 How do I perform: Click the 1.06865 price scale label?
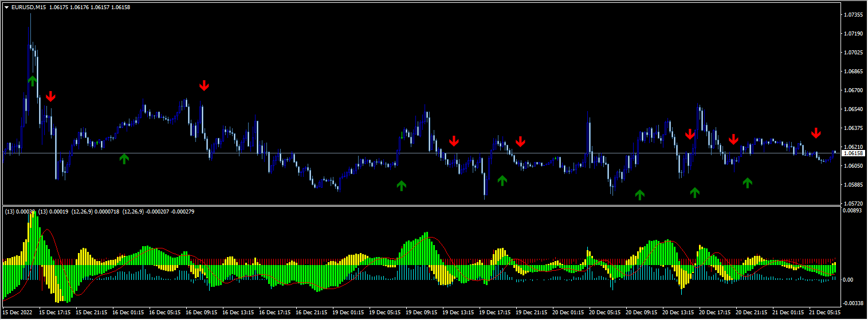tap(854, 71)
